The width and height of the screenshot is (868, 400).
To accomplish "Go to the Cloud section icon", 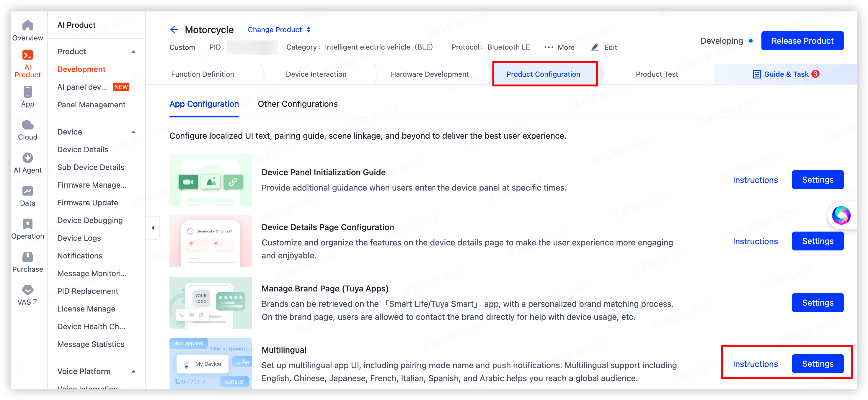I will (x=28, y=125).
